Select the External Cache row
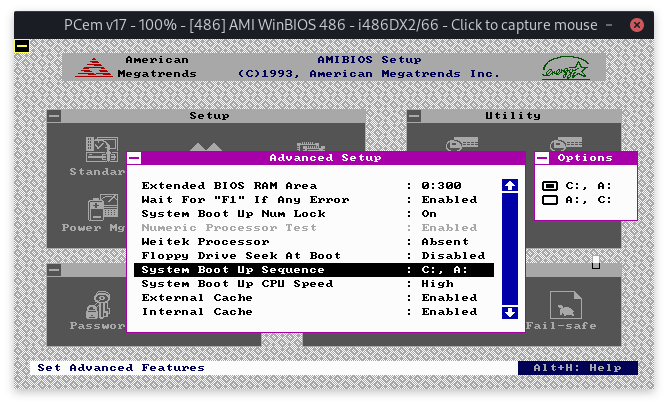668x406 pixels. tap(314, 298)
